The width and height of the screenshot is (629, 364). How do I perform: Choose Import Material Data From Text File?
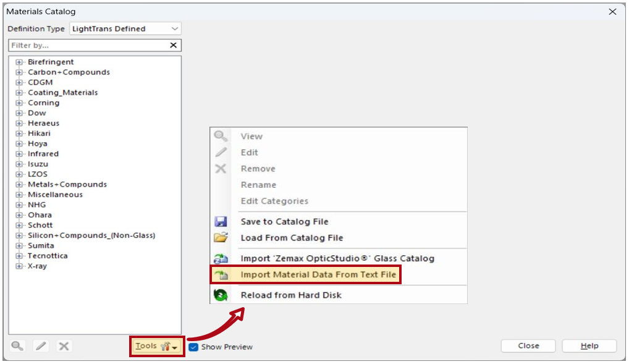pyautogui.click(x=318, y=274)
